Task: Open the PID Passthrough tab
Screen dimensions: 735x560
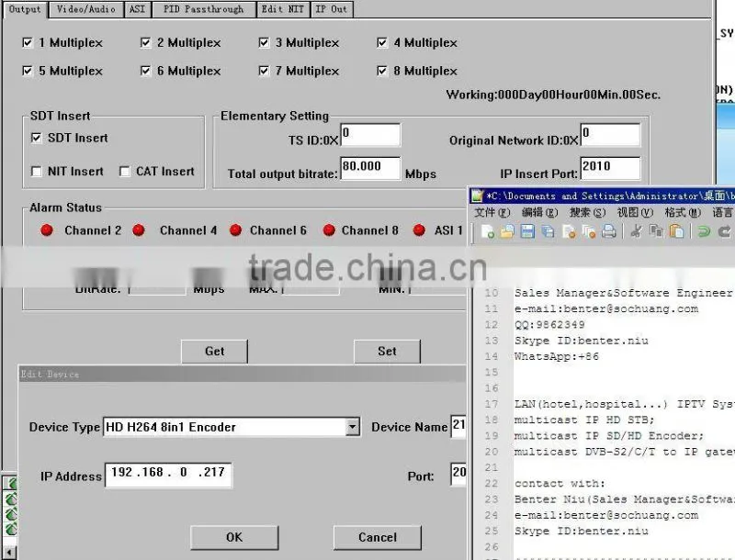Action: (203, 9)
